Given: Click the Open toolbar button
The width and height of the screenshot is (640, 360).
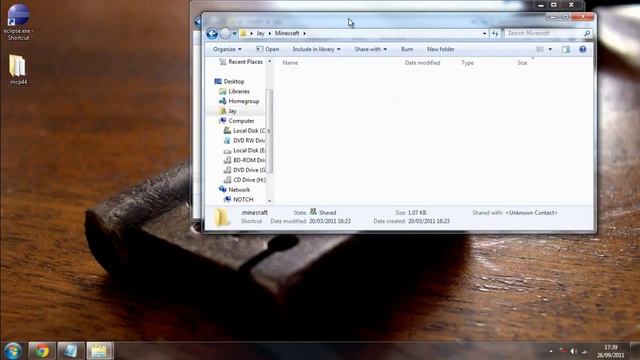Looking at the screenshot, I should 267,49.
